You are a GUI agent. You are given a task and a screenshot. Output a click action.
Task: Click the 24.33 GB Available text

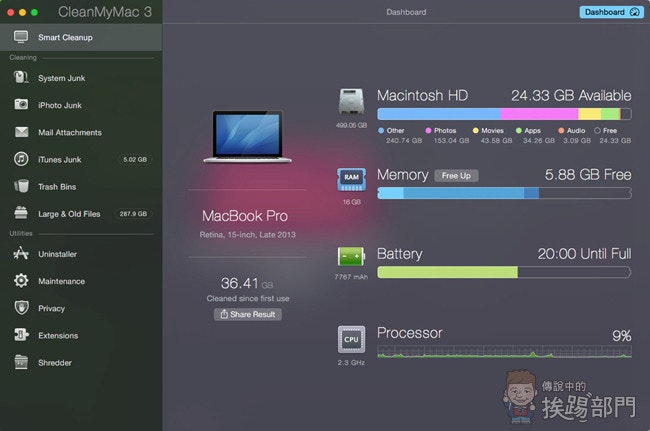[571, 96]
